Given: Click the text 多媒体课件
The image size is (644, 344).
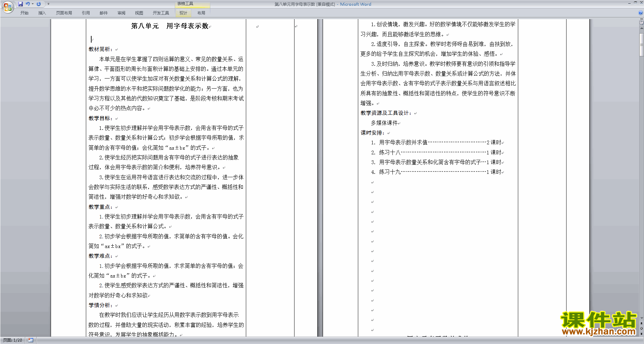Looking at the screenshot, I should point(384,123).
